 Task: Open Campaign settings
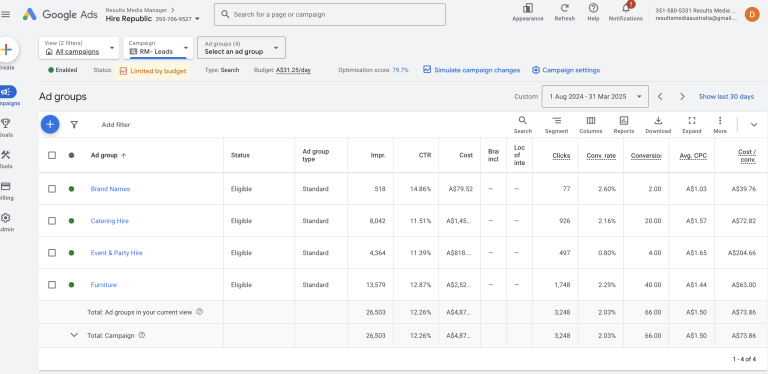(x=566, y=70)
